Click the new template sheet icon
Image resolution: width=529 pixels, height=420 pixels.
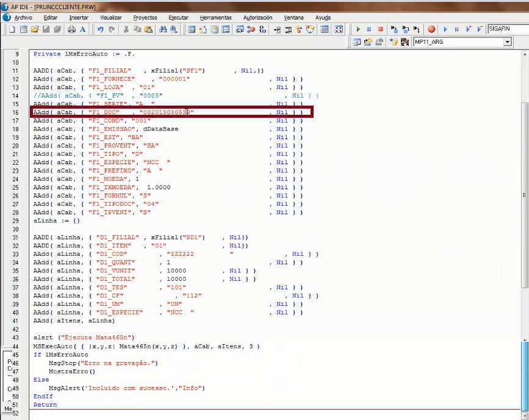(x=23, y=29)
